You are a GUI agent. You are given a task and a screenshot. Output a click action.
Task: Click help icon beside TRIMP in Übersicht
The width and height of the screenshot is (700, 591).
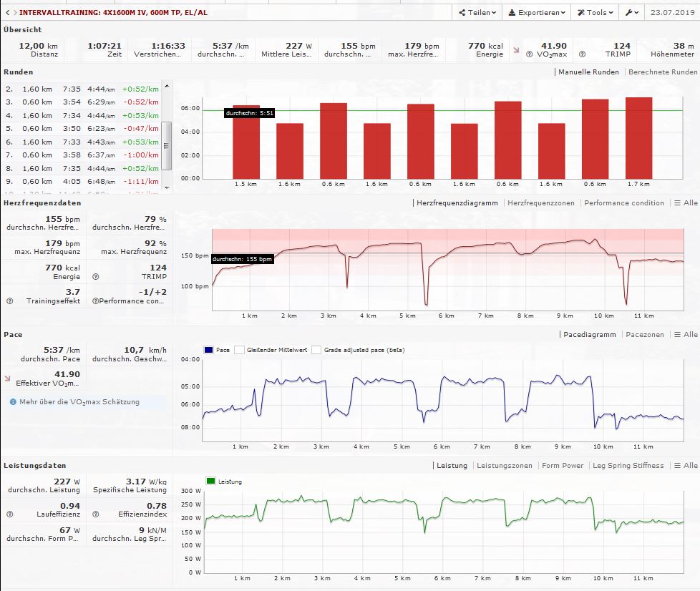(x=581, y=54)
